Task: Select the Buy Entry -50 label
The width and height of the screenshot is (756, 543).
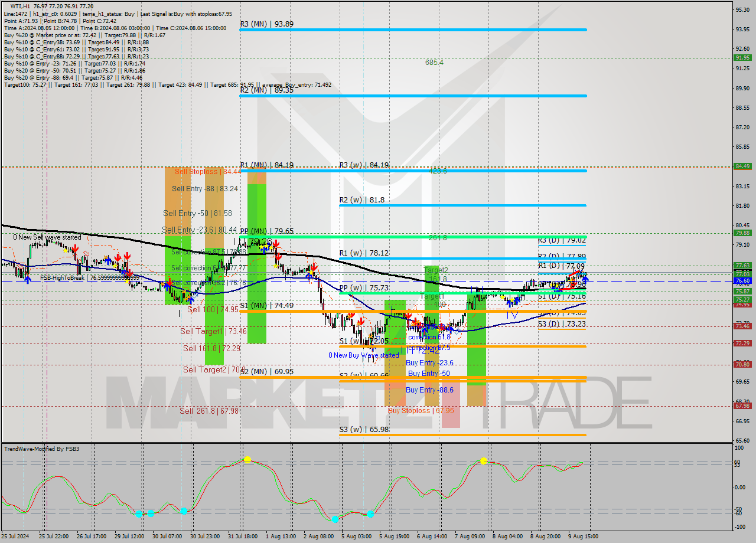Action: [429, 374]
